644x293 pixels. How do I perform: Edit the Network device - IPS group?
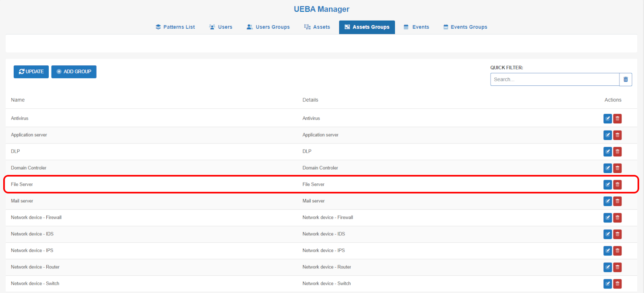pos(607,251)
